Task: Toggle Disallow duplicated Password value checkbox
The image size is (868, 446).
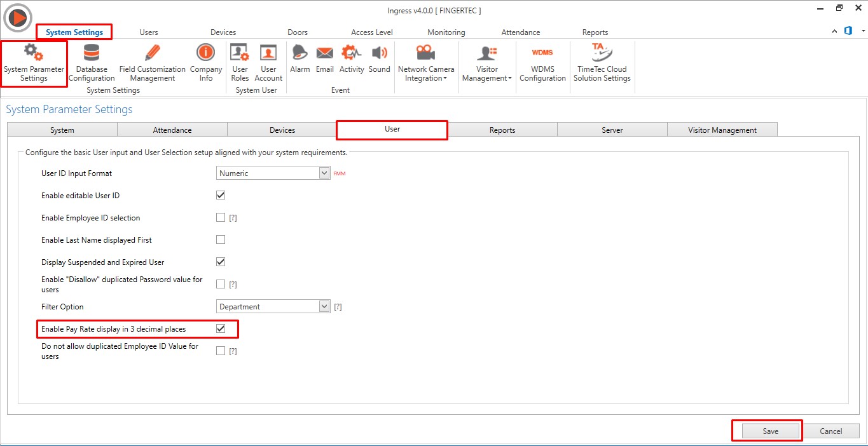Action: coord(221,284)
